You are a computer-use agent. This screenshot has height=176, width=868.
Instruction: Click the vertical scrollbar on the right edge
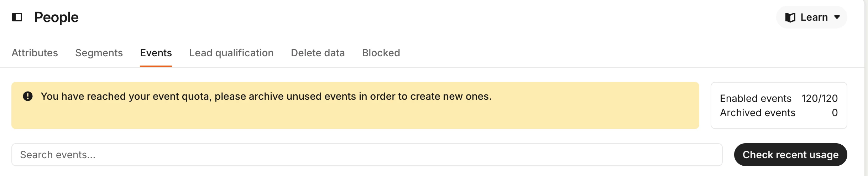pos(866,88)
